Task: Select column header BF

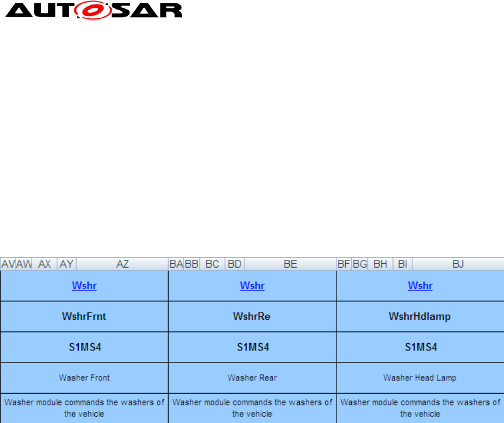Action: tap(344, 264)
